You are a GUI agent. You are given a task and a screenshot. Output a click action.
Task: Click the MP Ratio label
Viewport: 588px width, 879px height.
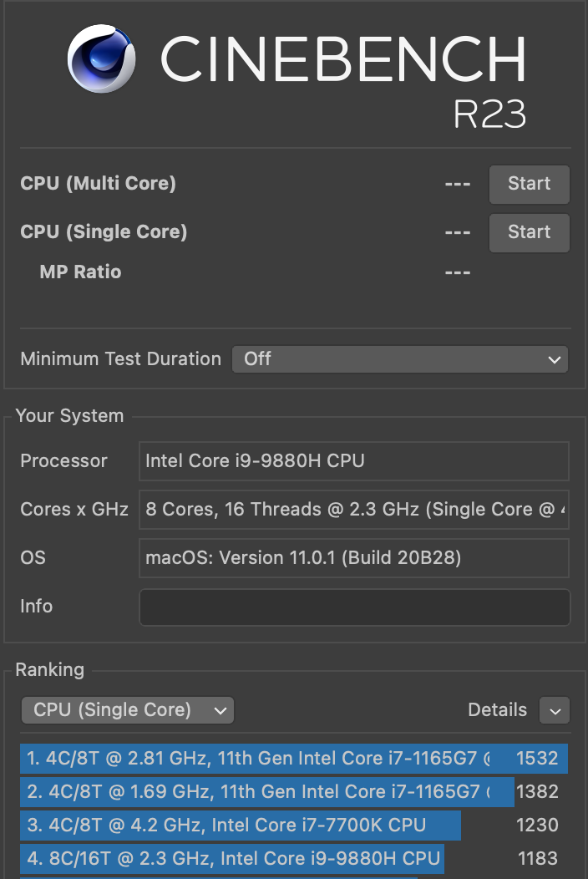tap(80, 272)
